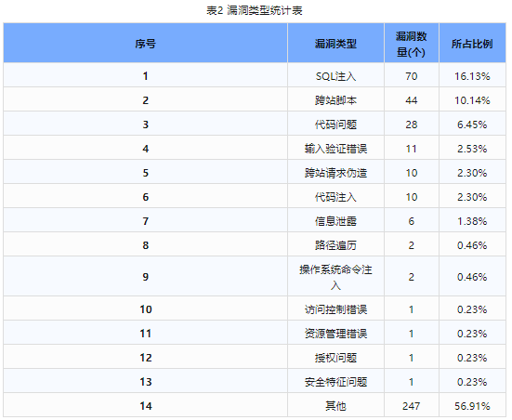This screenshot has width=512, height=420.
Task: Click the table title 表2 漏洞类型统计表
Action: 255,10
